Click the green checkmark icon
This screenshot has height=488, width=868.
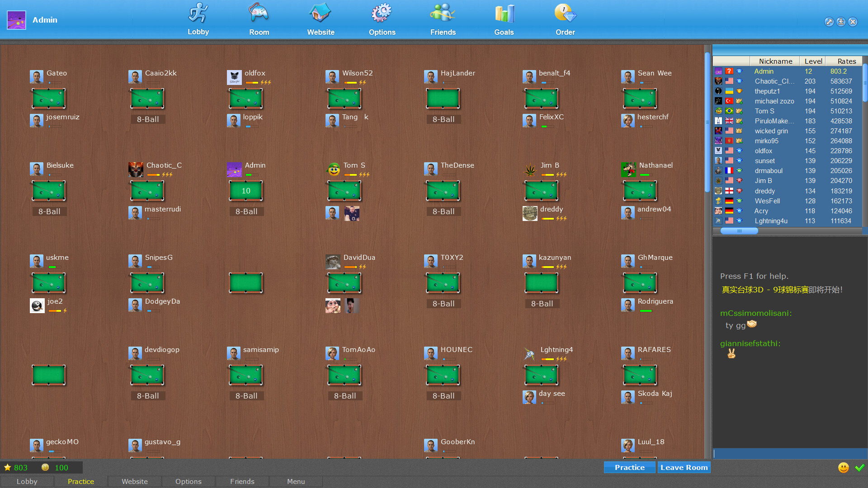click(860, 468)
